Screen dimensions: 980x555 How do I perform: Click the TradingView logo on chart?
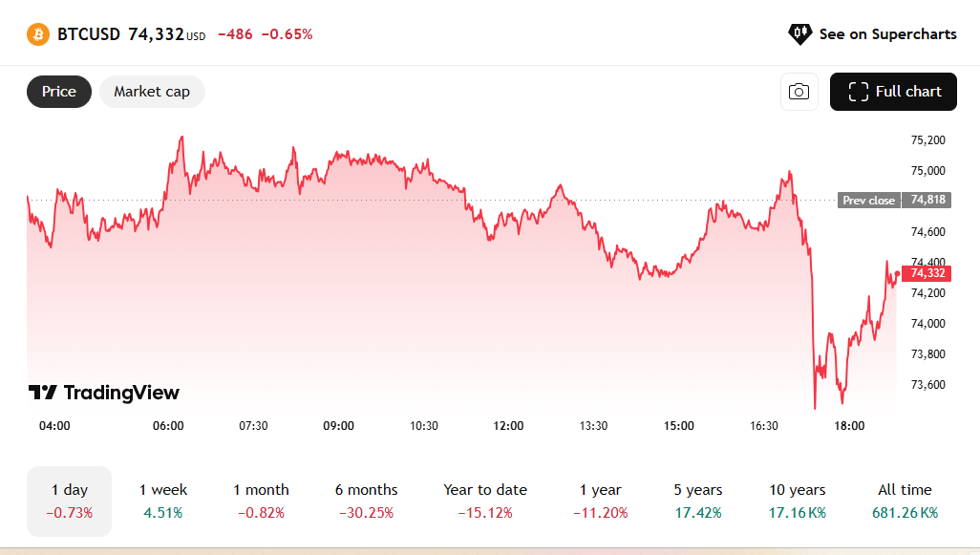[x=104, y=393]
